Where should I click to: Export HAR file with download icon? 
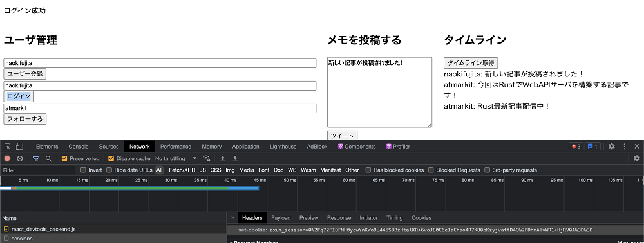point(235,158)
